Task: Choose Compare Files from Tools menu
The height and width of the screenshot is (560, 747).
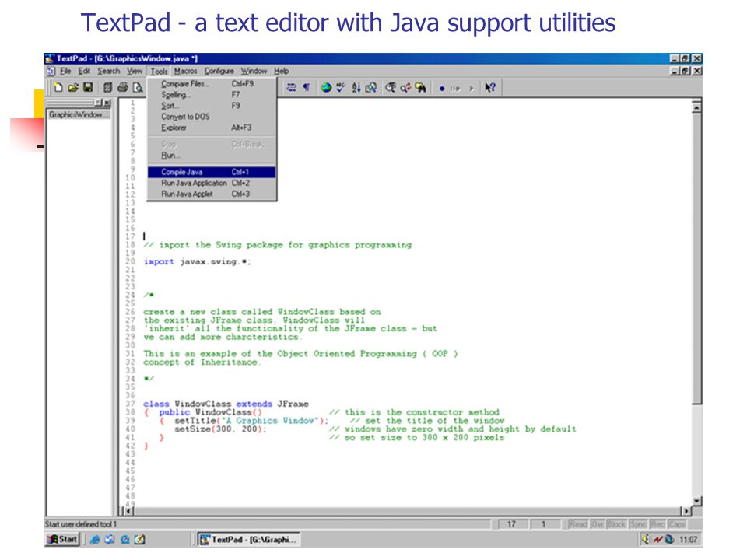Action: [212, 84]
